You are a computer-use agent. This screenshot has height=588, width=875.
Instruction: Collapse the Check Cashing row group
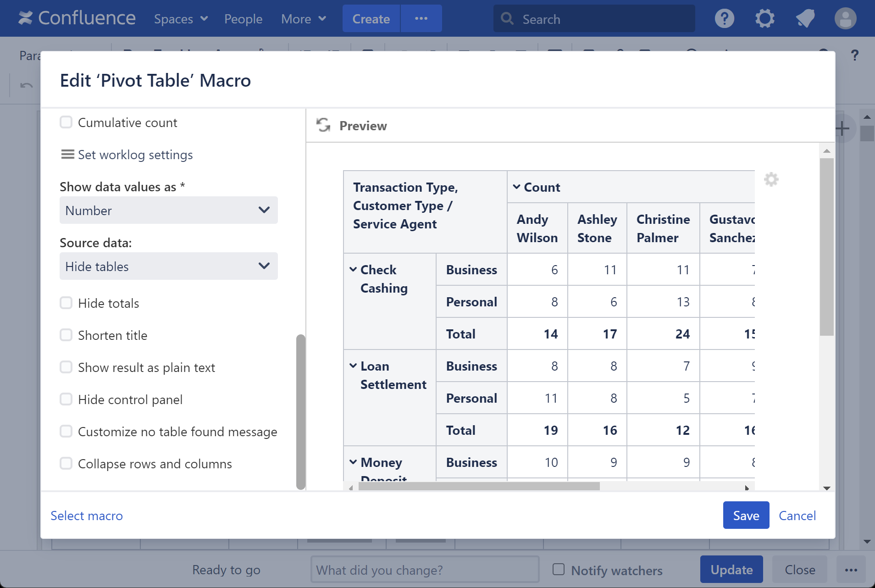click(x=353, y=270)
